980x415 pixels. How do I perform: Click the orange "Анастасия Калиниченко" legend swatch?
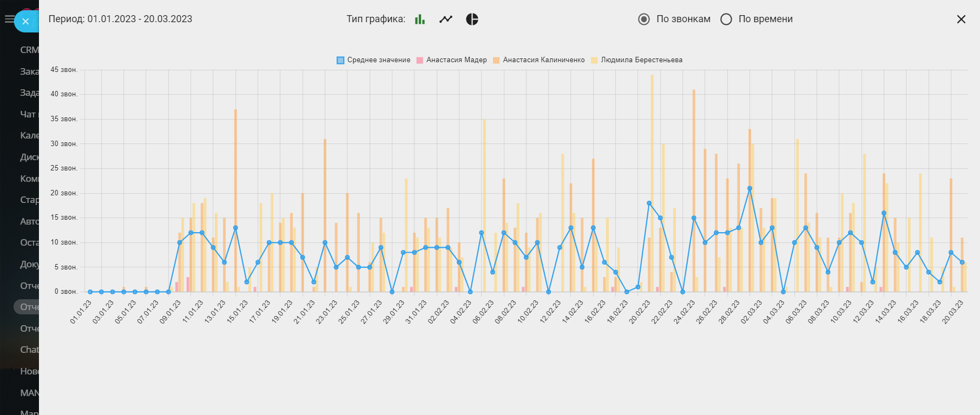(x=496, y=60)
